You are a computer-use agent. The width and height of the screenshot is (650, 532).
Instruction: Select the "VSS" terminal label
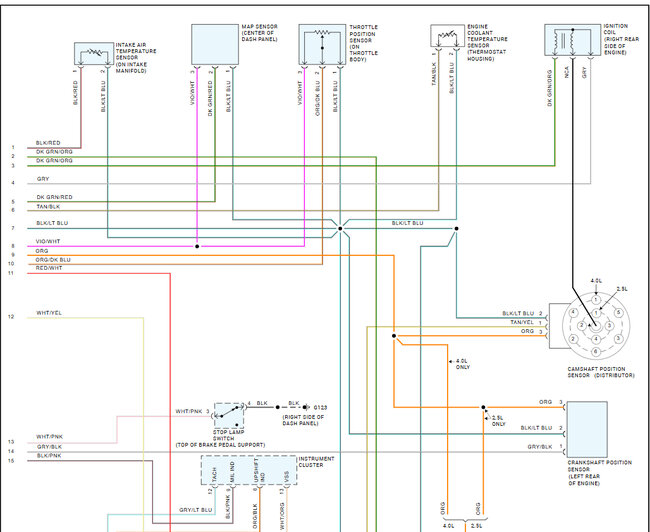click(x=286, y=477)
